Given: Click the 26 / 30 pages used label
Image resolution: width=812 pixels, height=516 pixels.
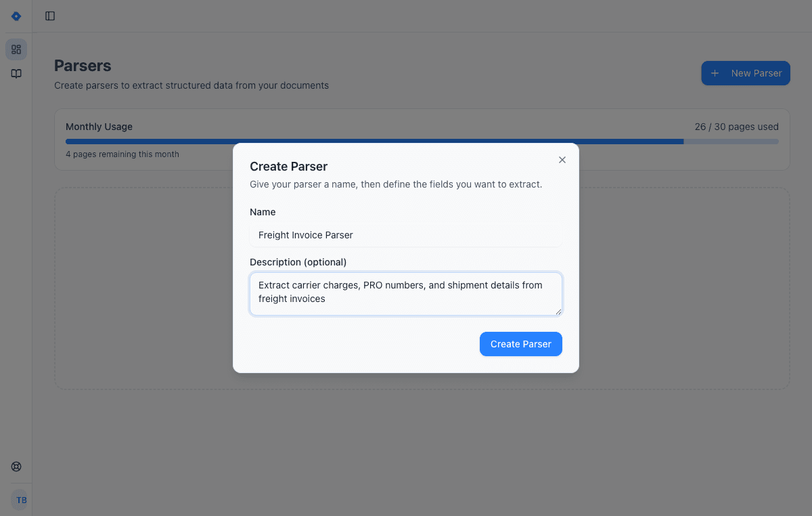Looking at the screenshot, I should pyautogui.click(x=738, y=127).
